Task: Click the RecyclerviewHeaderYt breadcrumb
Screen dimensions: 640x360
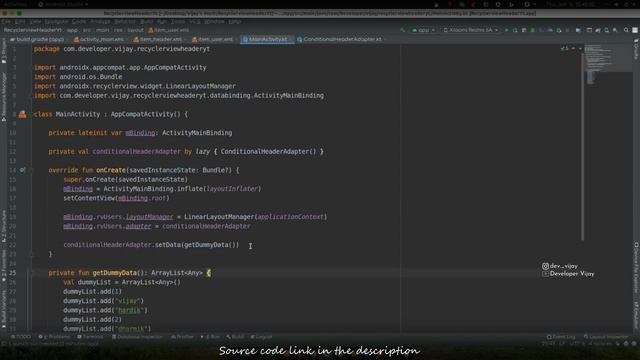Action: tap(33, 30)
